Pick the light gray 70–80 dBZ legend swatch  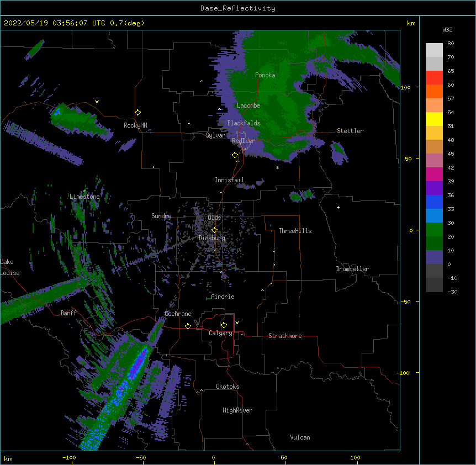pos(434,50)
